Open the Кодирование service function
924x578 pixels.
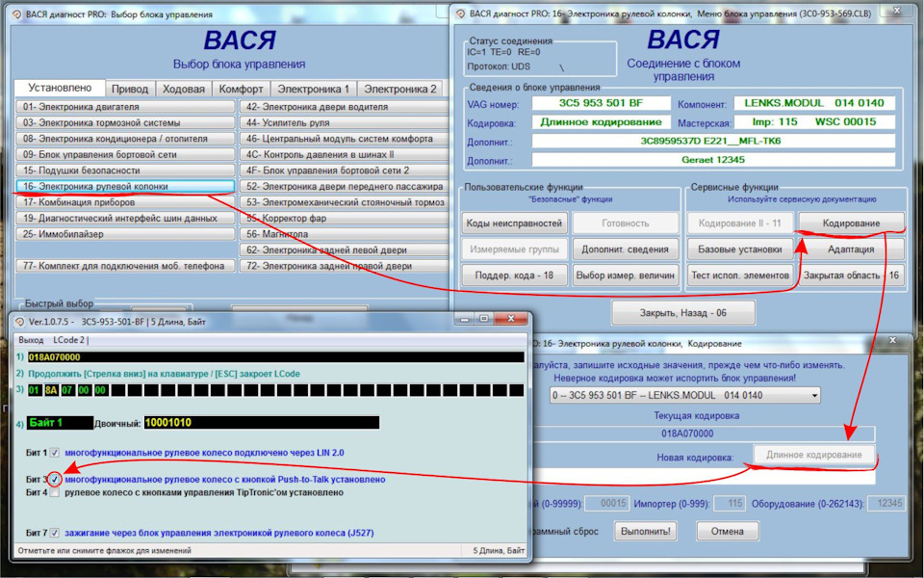tap(851, 223)
